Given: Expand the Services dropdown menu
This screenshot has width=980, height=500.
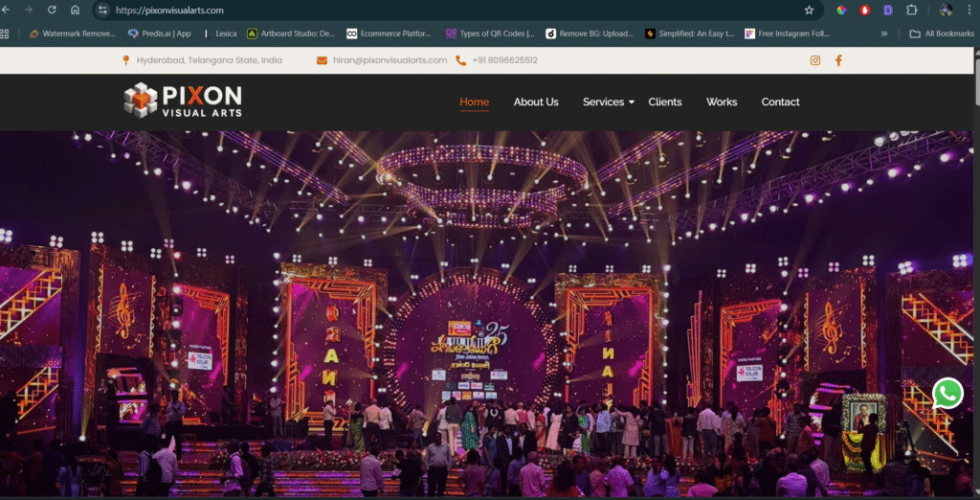Looking at the screenshot, I should coord(608,102).
